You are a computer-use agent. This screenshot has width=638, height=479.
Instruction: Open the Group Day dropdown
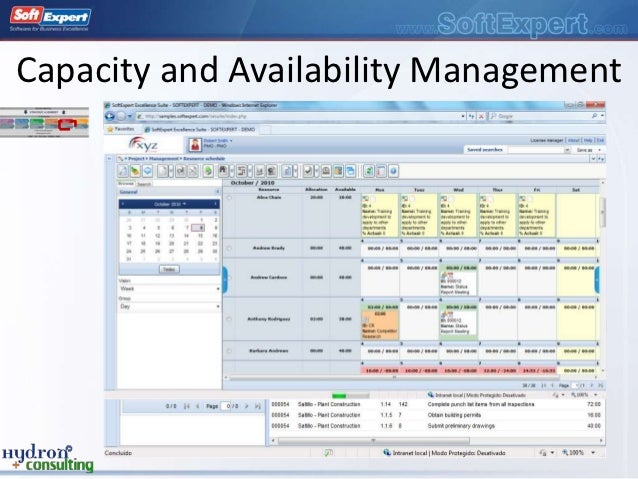(x=218, y=306)
